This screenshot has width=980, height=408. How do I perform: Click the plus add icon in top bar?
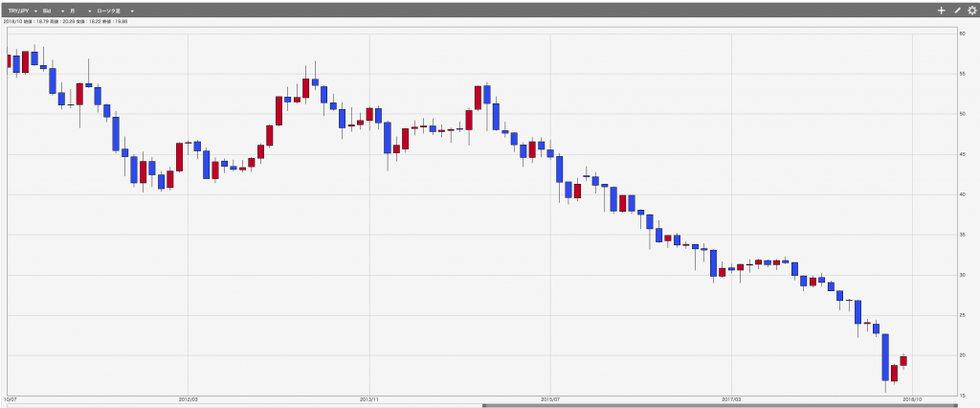(x=942, y=11)
